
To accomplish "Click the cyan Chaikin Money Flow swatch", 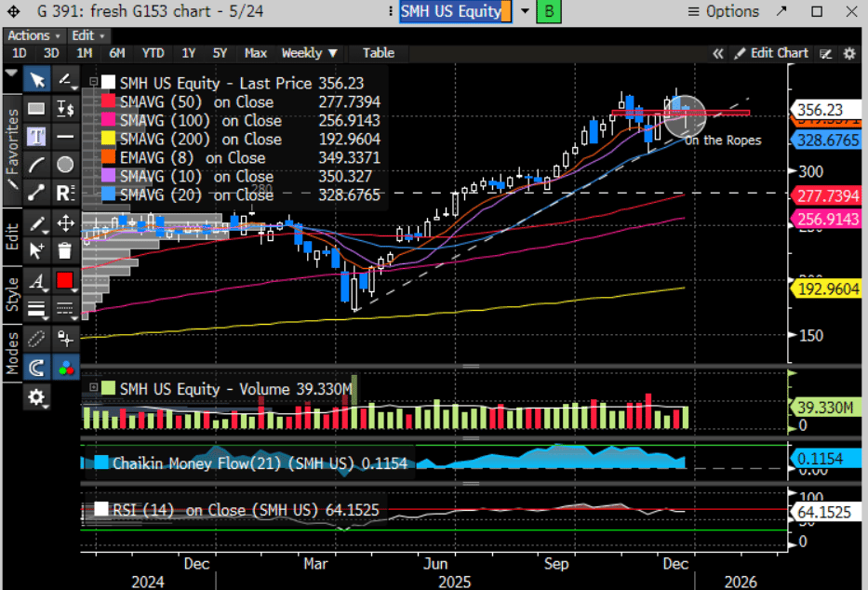I will coord(101,463).
